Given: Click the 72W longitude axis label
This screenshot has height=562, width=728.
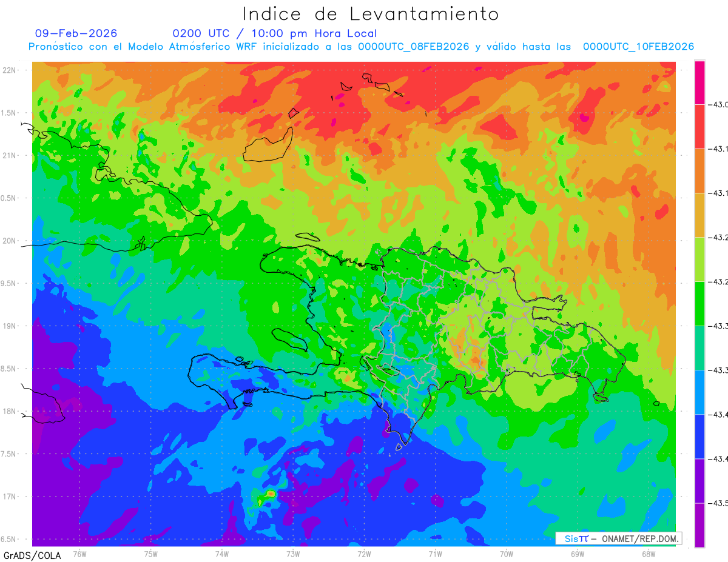Looking at the screenshot, I should tap(364, 554).
